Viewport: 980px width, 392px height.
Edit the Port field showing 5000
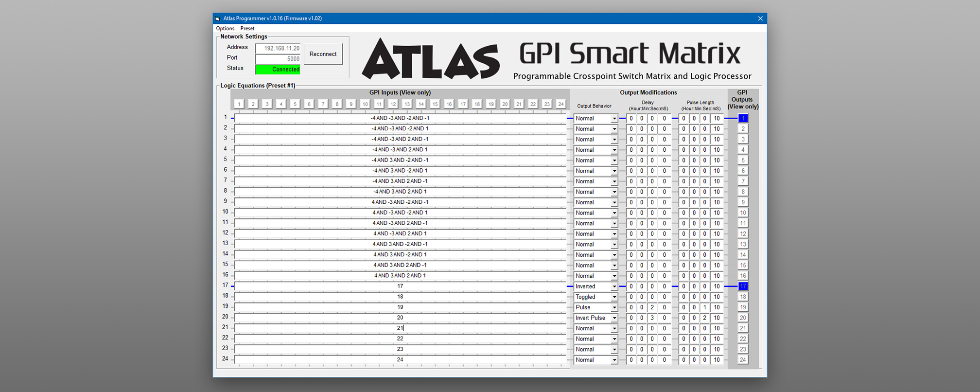278,59
